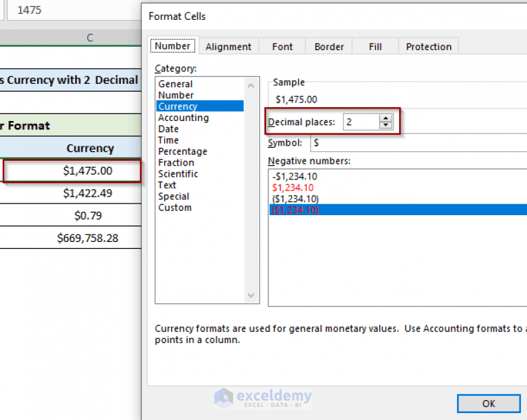This screenshot has height=420, width=527.
Task: Confirm with the OK button
Action: [489, 404]
